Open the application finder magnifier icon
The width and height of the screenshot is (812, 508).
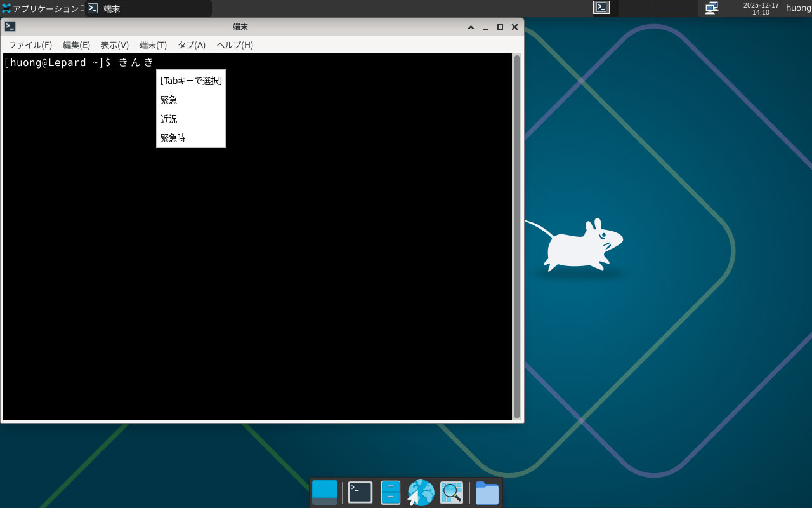tap(452, 493)
